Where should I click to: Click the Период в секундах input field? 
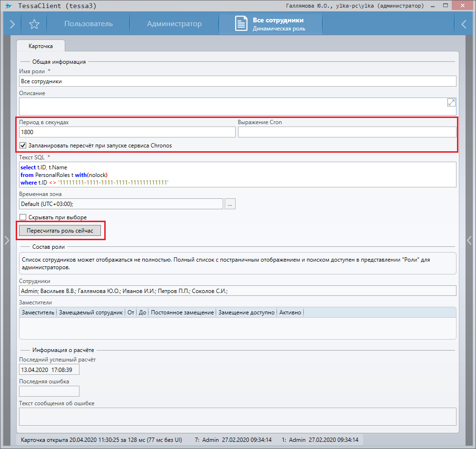127,132
